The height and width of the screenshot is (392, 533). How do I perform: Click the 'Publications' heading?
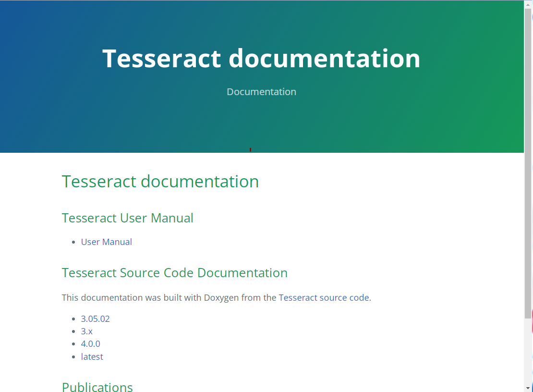coord(97,387)
